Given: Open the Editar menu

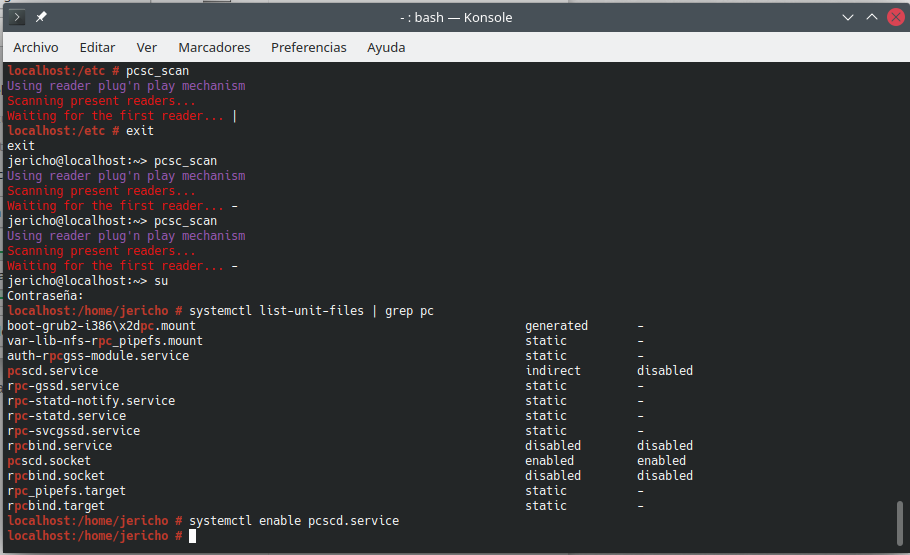Looking at the screenshot, I should tap(97, 47).
